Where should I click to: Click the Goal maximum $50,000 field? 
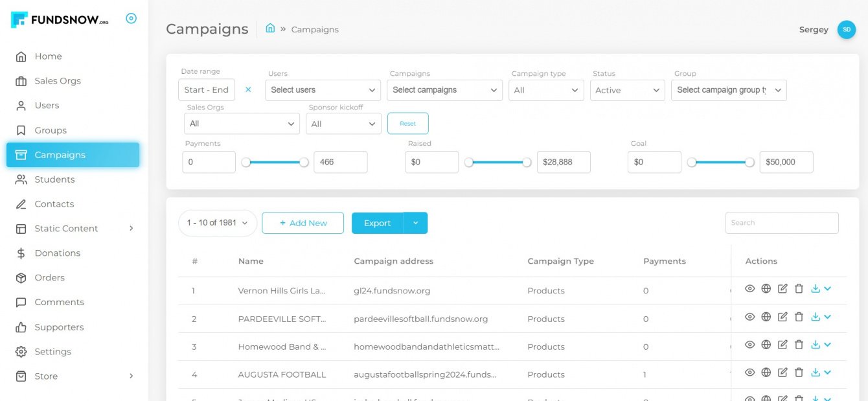tap(786, 162)
